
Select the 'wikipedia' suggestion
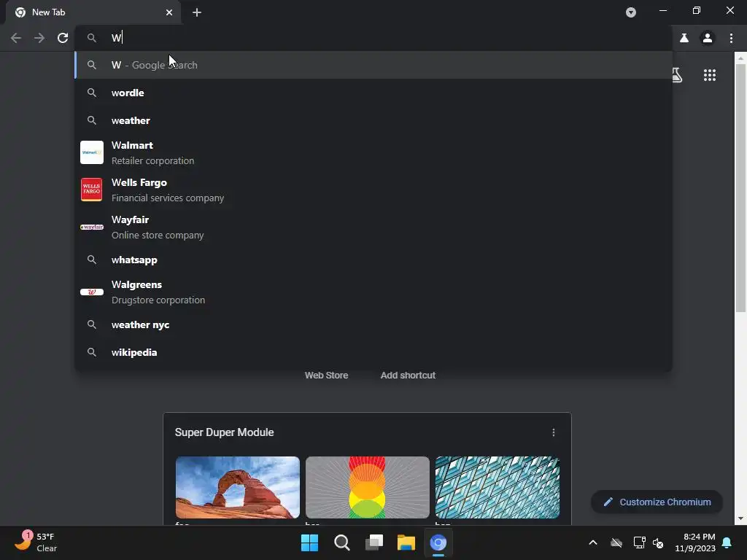(x=373, y=352)
